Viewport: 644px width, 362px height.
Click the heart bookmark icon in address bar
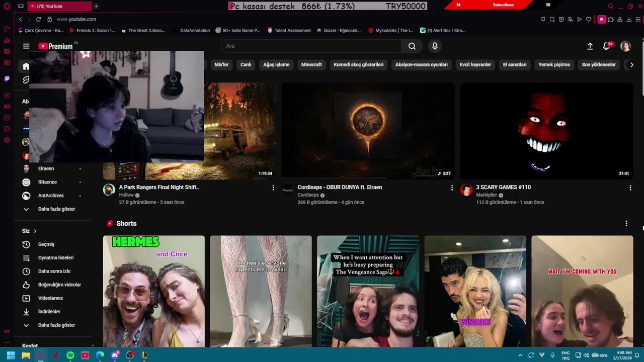pyautogui.click(x=589, y=20)
